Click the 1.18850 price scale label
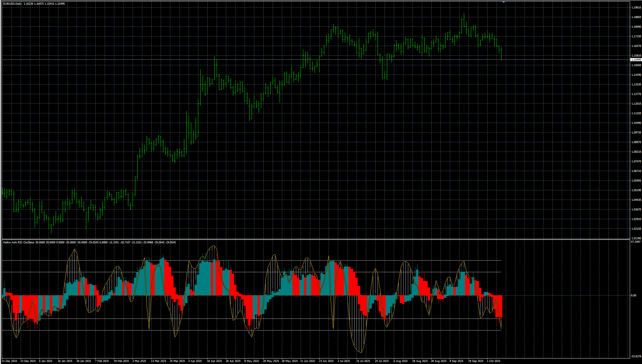 [636, 17]
